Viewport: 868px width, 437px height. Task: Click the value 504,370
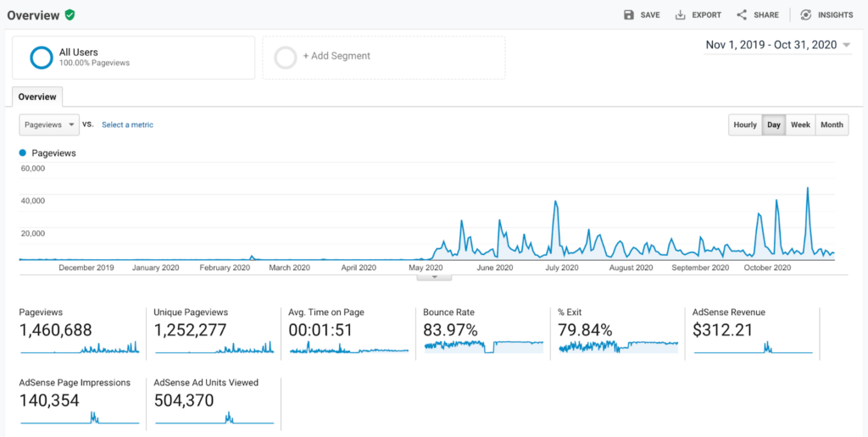click(x=184, y=400)
